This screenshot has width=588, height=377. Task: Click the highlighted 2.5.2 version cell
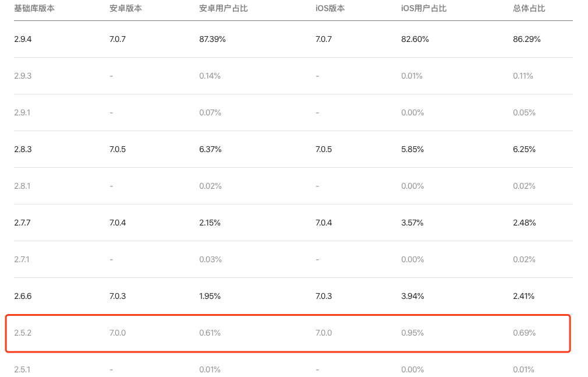23,333
